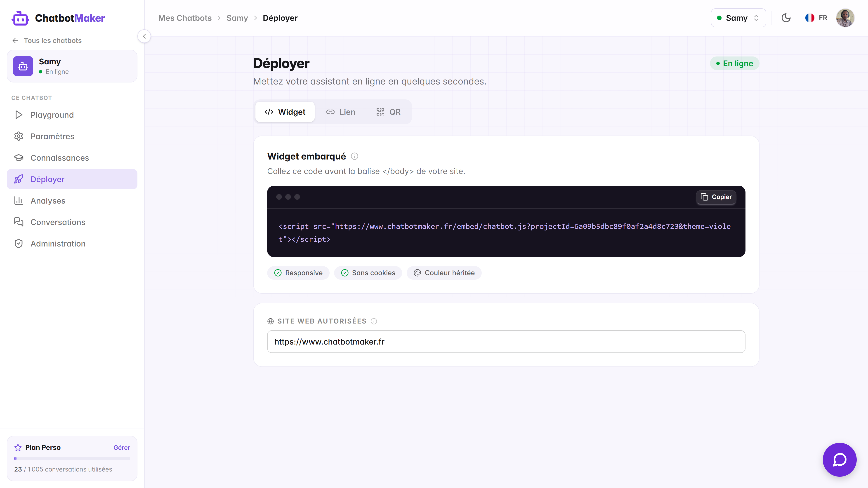Image resolution: width=868 pixels, height=488 pixels.
Task: Open Administration in the sidebar
Action: coord(72,244)
